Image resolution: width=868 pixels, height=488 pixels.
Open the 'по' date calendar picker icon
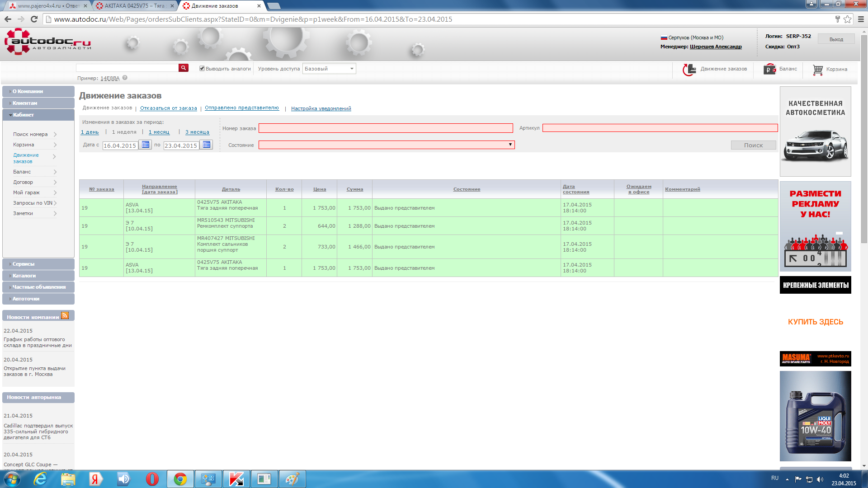pyautogui.click(x=207, y=145)
